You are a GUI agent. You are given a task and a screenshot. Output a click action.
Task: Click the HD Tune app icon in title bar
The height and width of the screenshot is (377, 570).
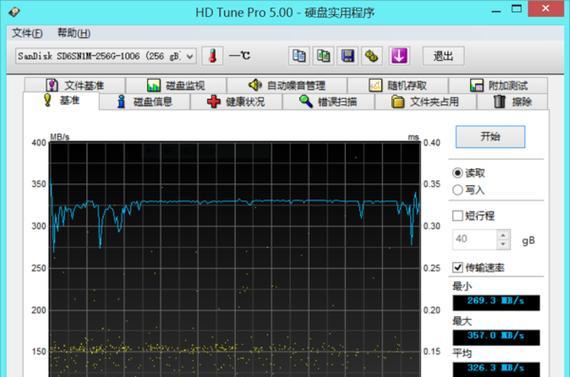[x=14, y=12]
